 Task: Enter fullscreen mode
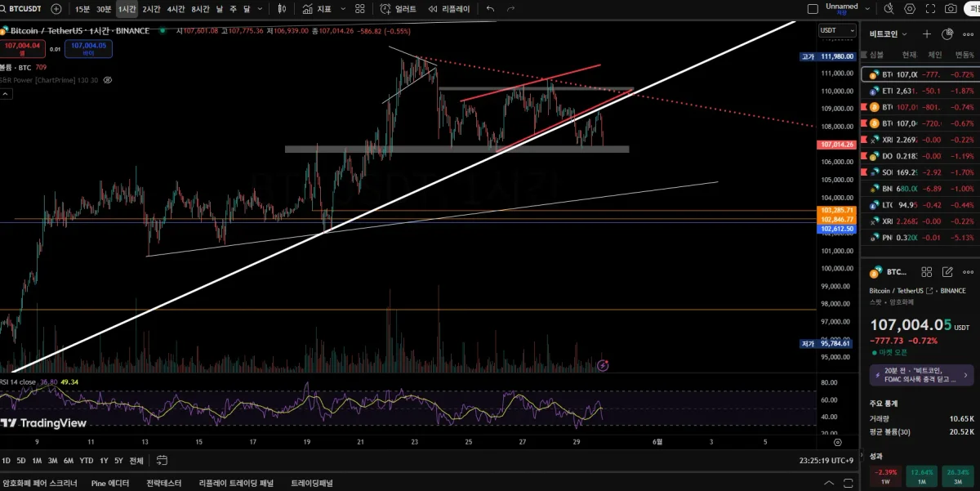coord(930,9)
